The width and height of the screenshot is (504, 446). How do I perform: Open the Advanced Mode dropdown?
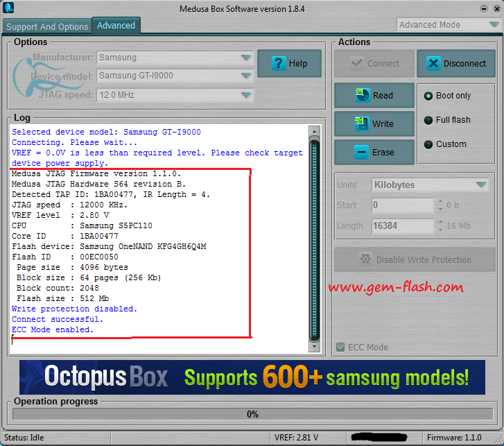tap(449, 24)
